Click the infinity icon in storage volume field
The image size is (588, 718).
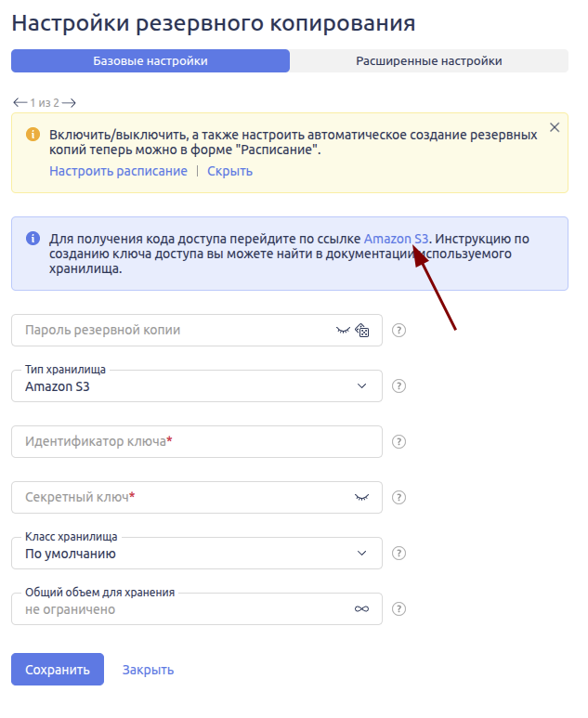(362, 609)
